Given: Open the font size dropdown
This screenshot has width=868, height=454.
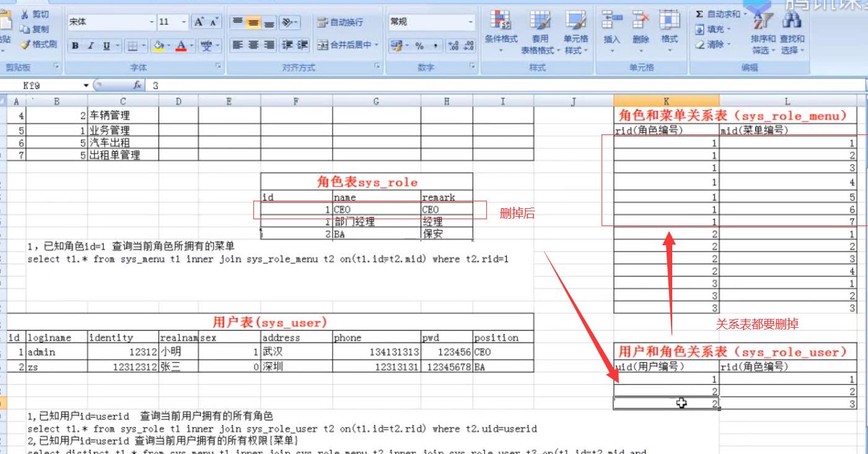Looking at the screenshot, I should 183,22.
